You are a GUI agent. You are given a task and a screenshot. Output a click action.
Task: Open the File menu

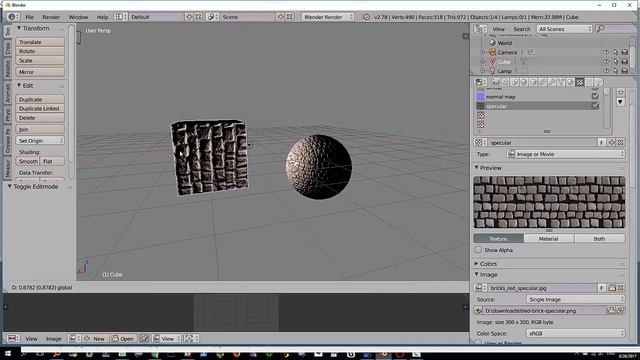pos(29,17)
